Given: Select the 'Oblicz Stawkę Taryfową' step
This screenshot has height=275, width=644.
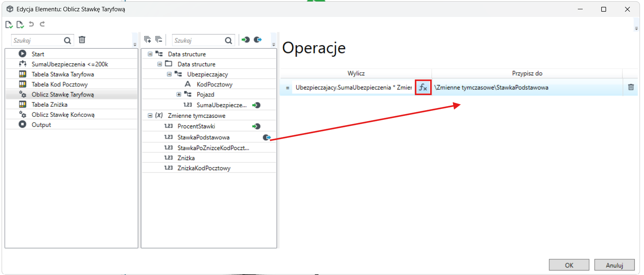Looking at the screenshot, I should (71, 94).
